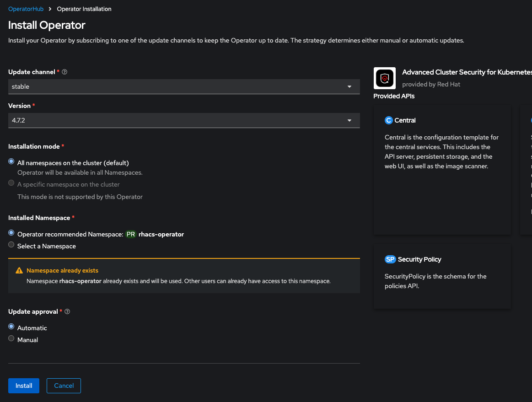Click the Provided APIs heading

[x=394, y=96]
